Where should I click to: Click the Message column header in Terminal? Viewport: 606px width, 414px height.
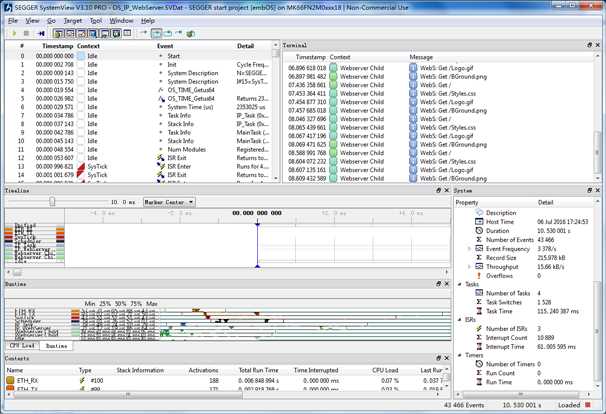[421, 57]
